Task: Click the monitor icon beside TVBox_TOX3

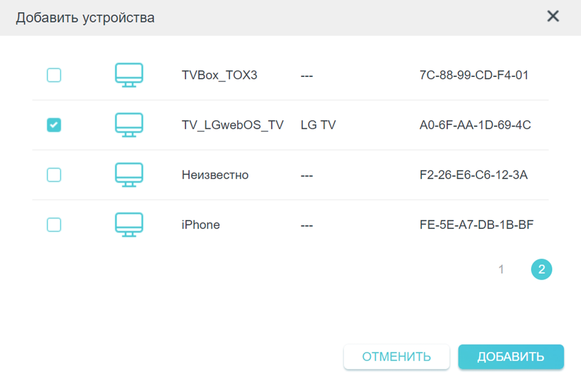Action: tap(129, 75)
